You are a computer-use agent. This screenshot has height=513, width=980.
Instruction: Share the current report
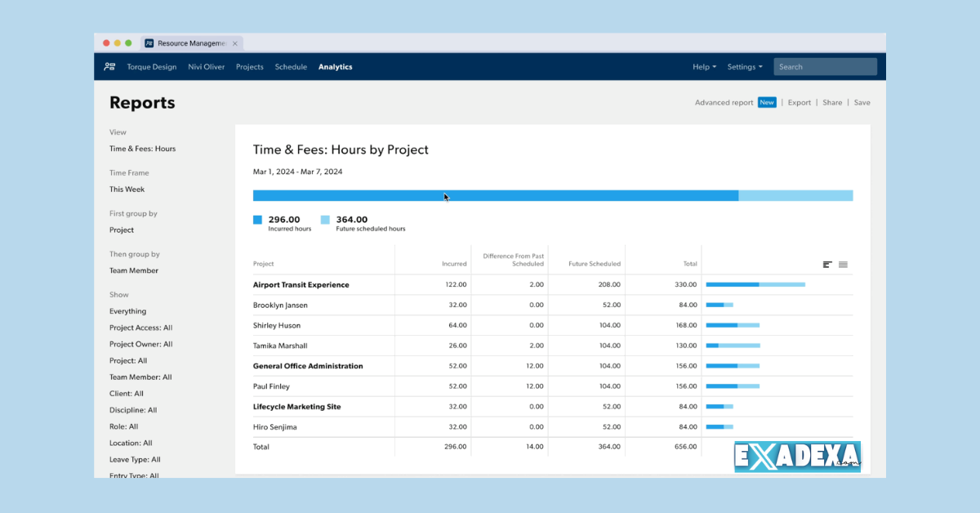click(831, 102)
